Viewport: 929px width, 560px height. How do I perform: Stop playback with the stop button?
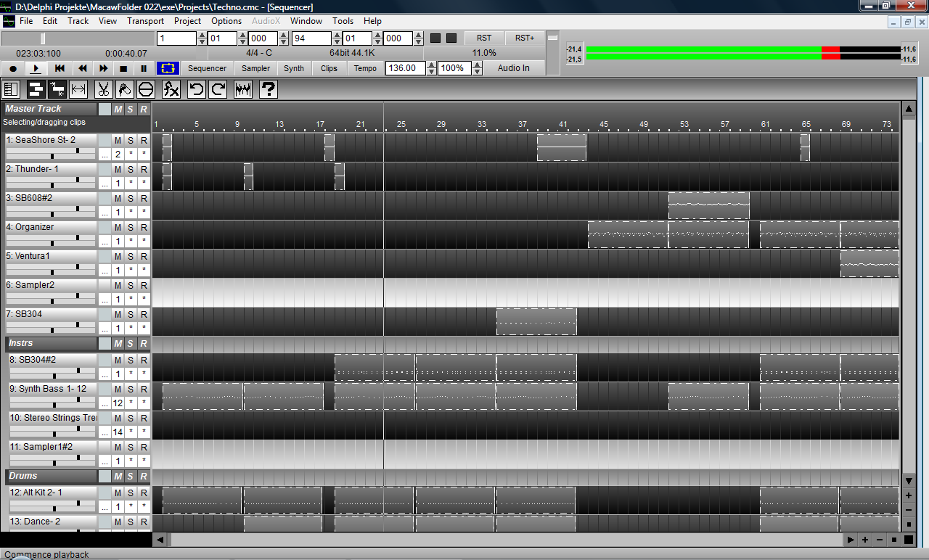[123, 68]
